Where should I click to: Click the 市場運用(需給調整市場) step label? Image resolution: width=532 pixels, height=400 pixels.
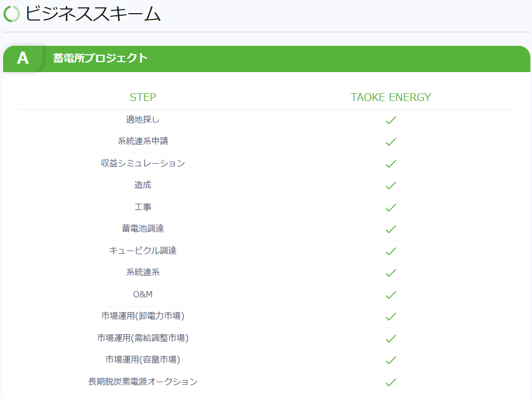click(x=143, y=338)
